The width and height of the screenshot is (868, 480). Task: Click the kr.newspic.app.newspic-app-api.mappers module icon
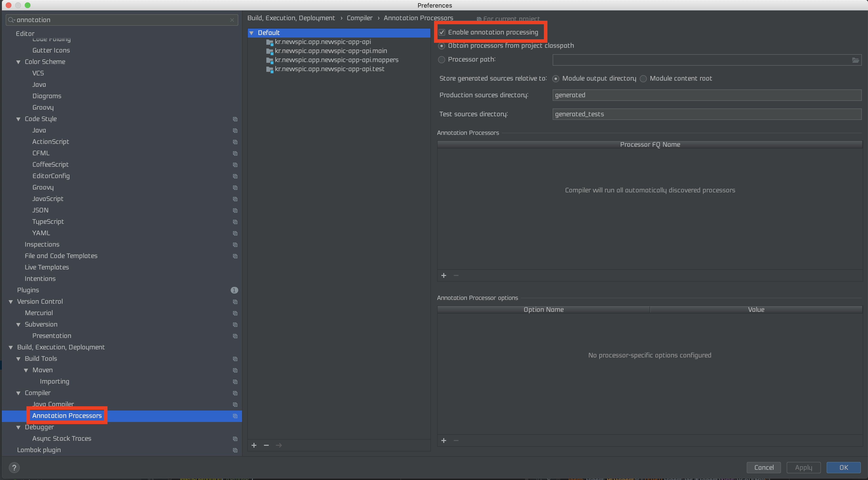pos(269,60)
